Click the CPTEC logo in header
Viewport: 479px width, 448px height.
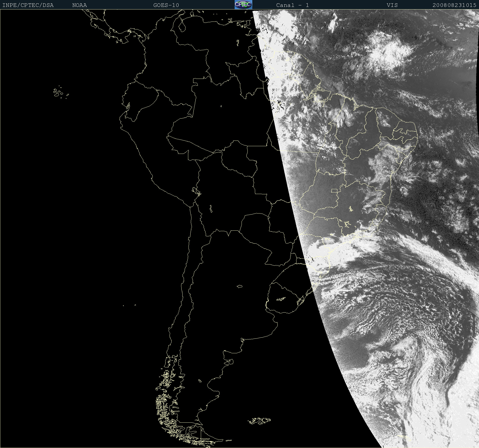coord(243,5)
